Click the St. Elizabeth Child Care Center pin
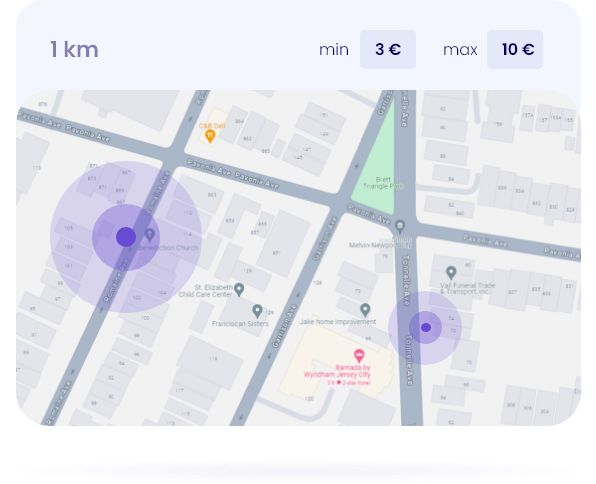 point(239,290)
